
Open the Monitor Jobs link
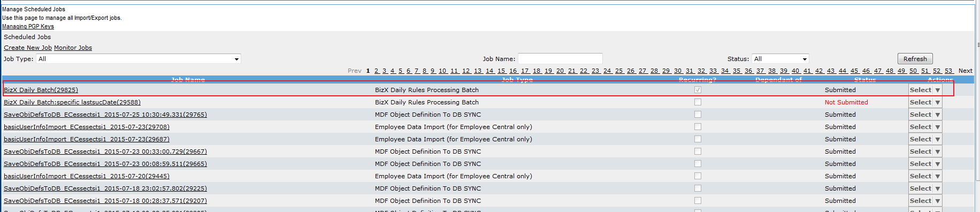coord(73,48)
